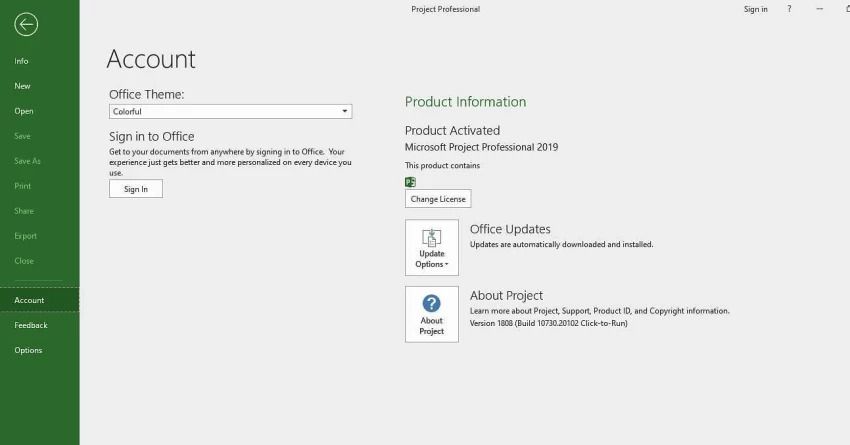Click Sign in on the title bar

click(755, 9)
